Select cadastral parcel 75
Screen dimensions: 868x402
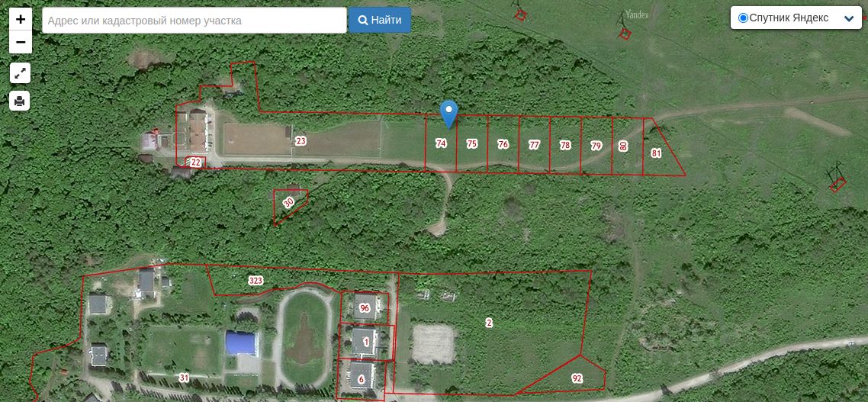pos(471,144)
